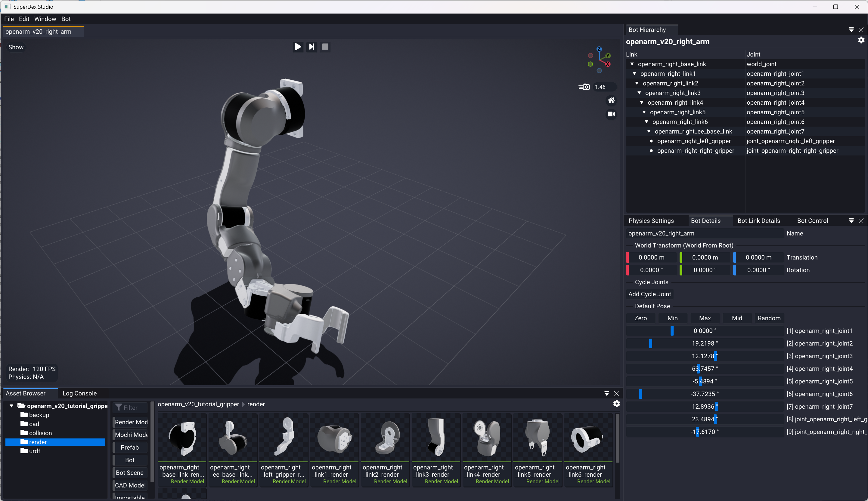Click the Z rotation field

(758, 270)
